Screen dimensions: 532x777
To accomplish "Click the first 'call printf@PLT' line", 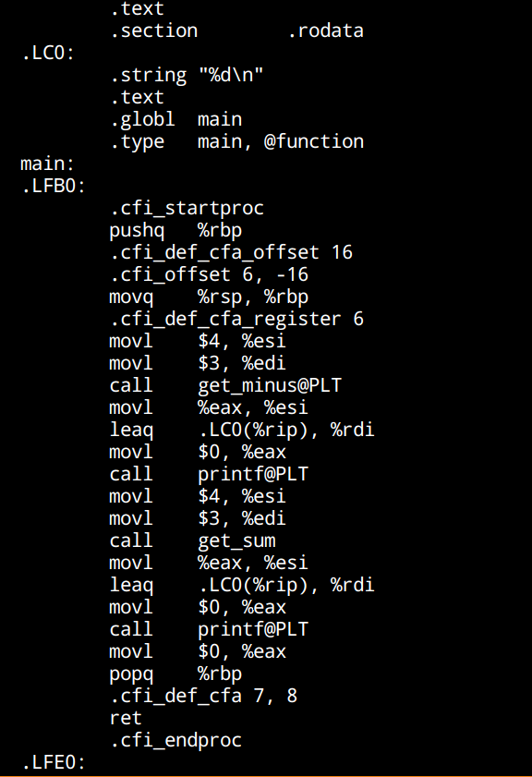I will 209,474.
